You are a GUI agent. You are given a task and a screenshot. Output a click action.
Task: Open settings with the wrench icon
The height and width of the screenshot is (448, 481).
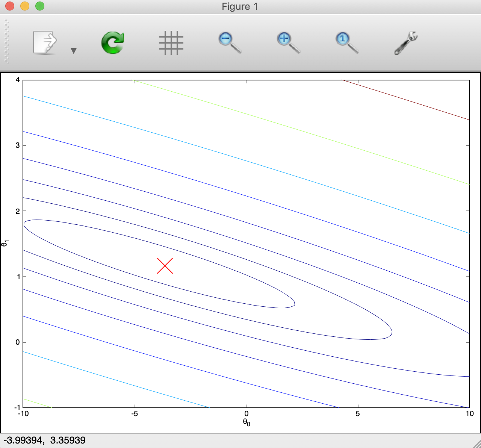pos(406,42)
